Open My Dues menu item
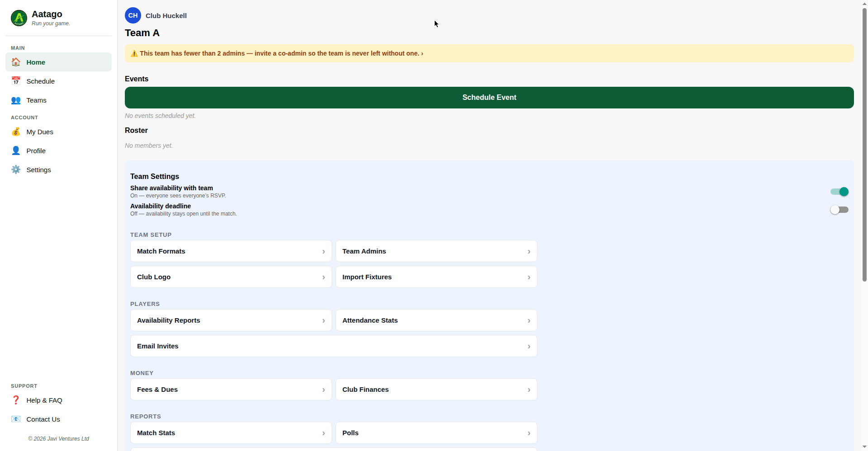Screen dimensions: 868x451 [58, 132]
